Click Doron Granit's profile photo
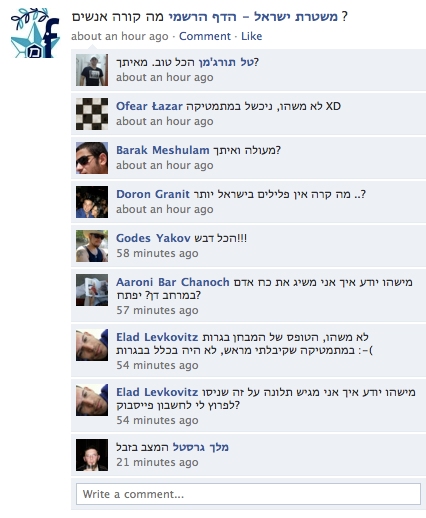Image resolution: width=426 pixels, height=518 pixels. click(92, 202)
